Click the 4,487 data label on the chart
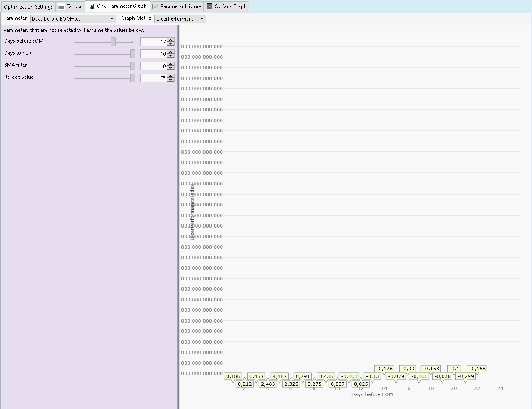 280,376
